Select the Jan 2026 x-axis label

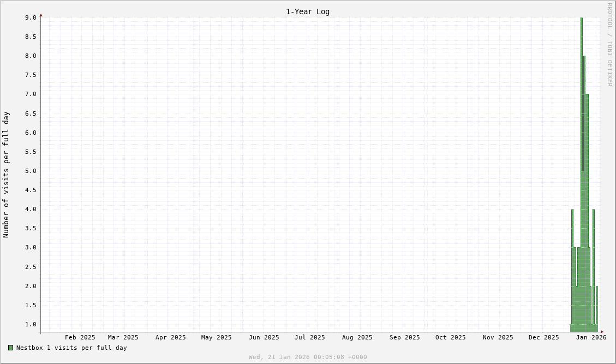(x=591, y=337)
